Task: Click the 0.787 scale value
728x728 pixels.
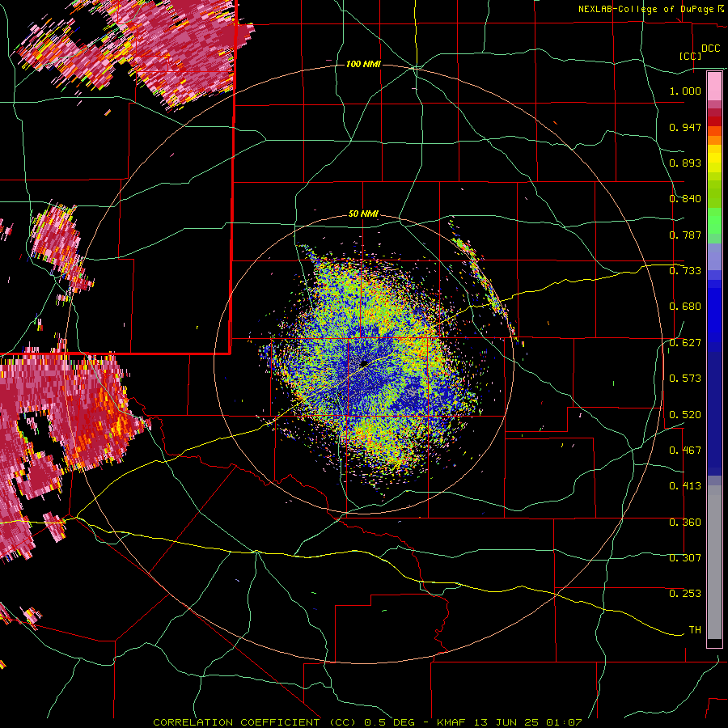Action: (x=685, y=235)
